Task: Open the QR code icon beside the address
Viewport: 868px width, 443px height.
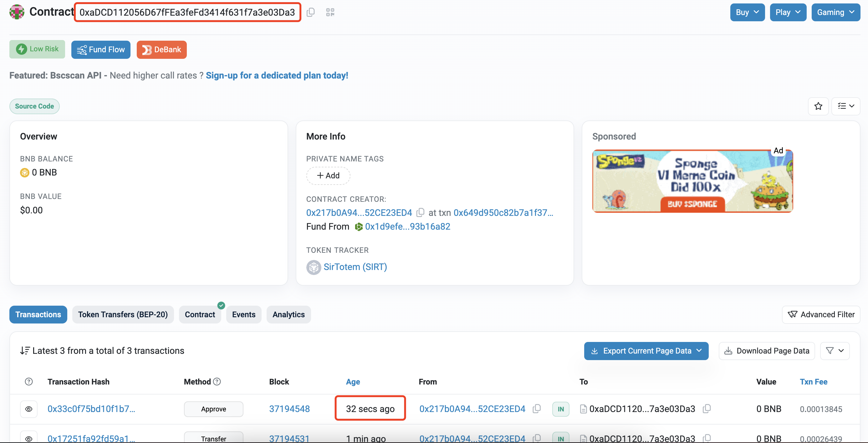Action: 330,13
